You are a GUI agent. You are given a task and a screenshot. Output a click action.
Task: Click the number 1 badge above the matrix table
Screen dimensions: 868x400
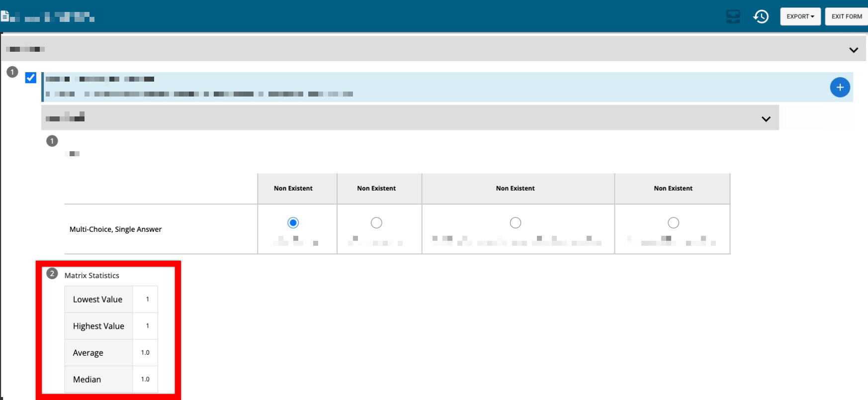52,141
